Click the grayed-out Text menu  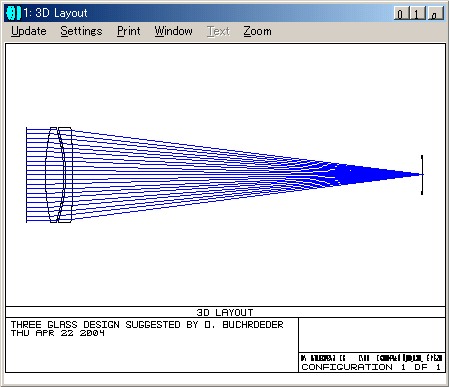[218, 31]
